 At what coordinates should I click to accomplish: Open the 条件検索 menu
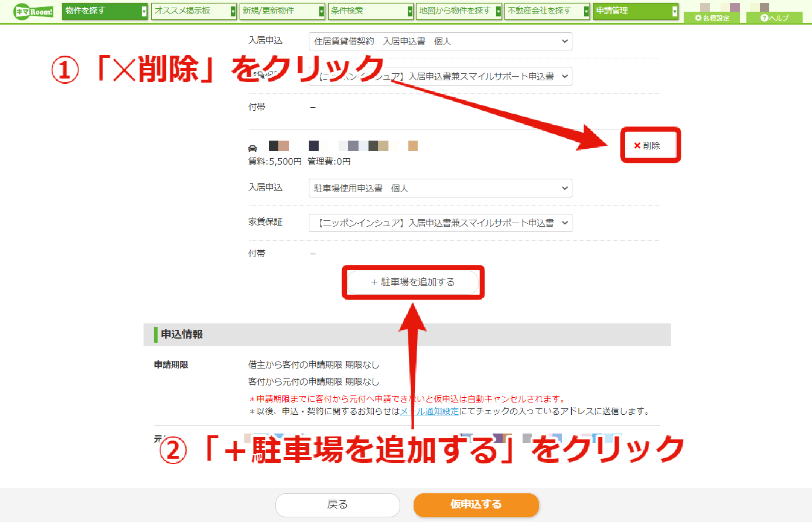pos(371,11)
